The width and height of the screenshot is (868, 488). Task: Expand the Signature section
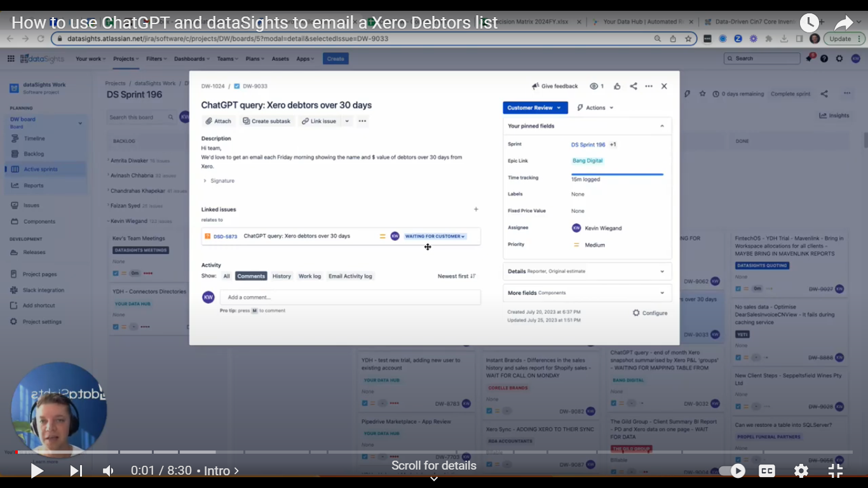point(219,181)
